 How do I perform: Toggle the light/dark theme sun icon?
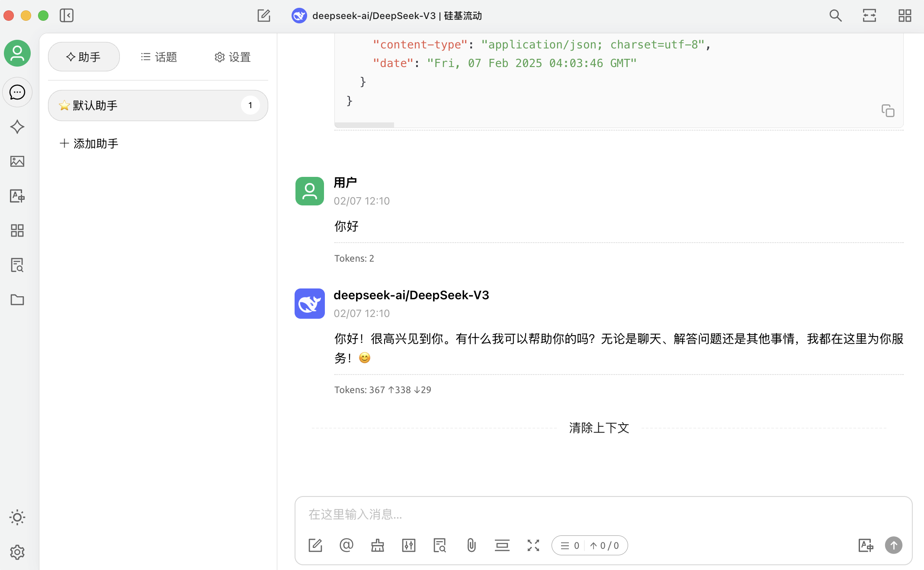pos(17,517)
